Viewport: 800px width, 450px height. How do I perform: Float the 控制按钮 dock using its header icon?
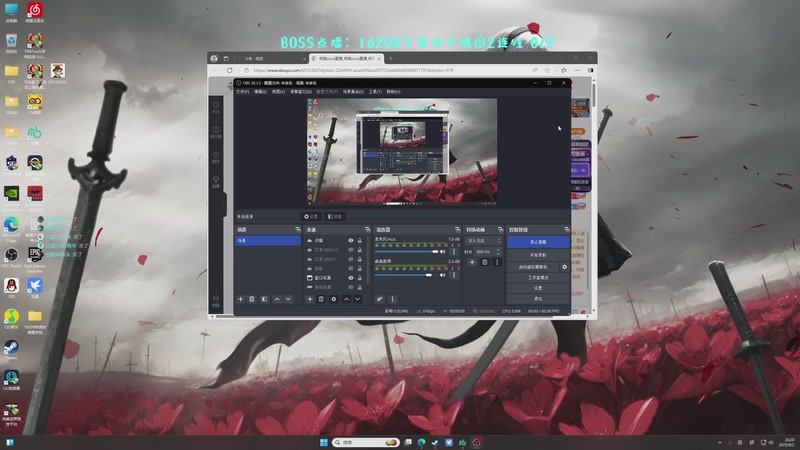point(566,230)
